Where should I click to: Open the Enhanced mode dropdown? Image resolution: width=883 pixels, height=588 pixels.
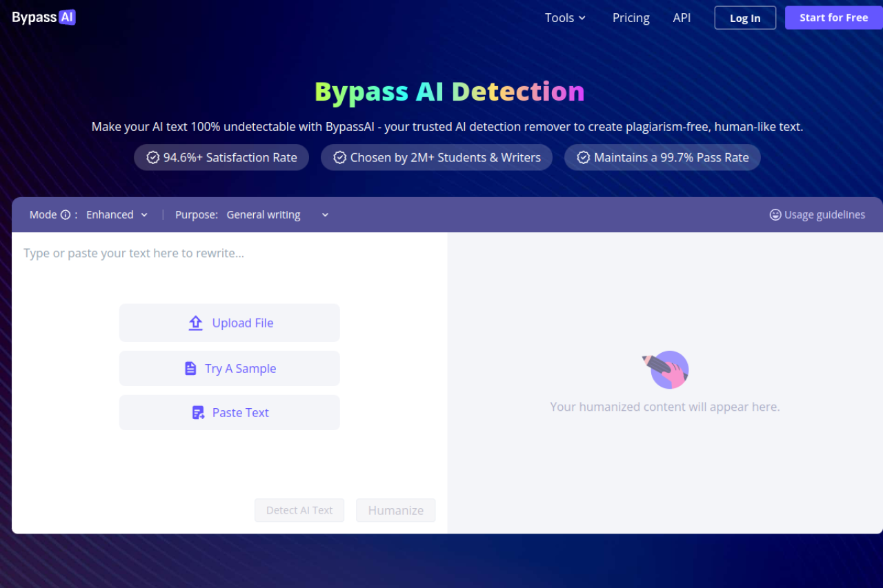tap(117, 215)
